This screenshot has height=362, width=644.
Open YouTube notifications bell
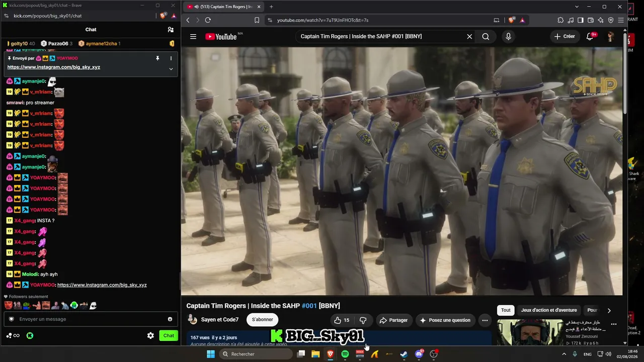(x=590, y=36)
